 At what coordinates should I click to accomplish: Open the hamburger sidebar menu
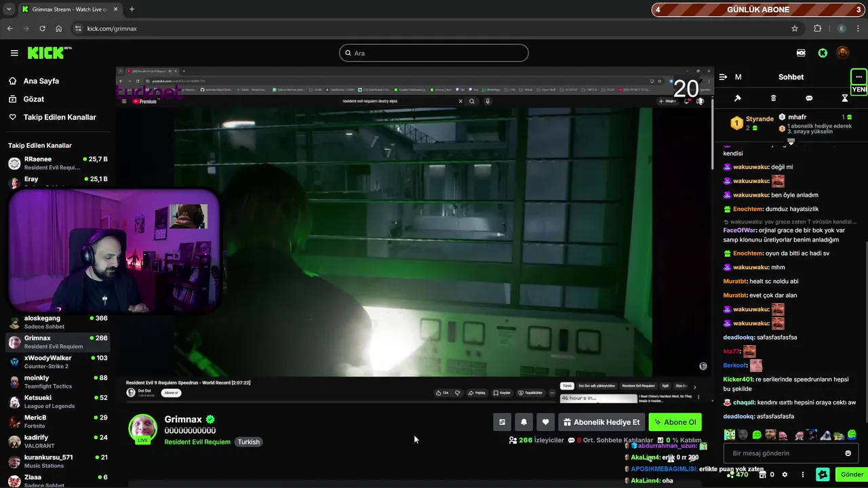(x=14, y=53)
